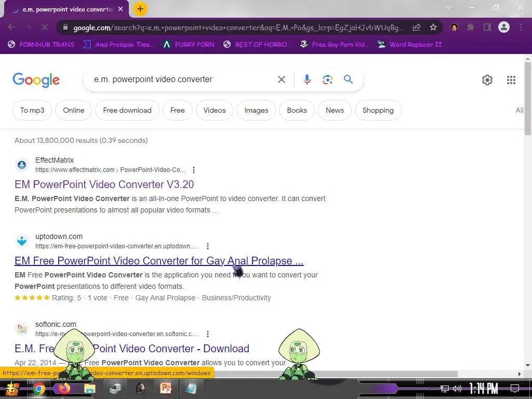
Task: Launch Firefox from the taskbar
Action: click(x=64, y=389)
